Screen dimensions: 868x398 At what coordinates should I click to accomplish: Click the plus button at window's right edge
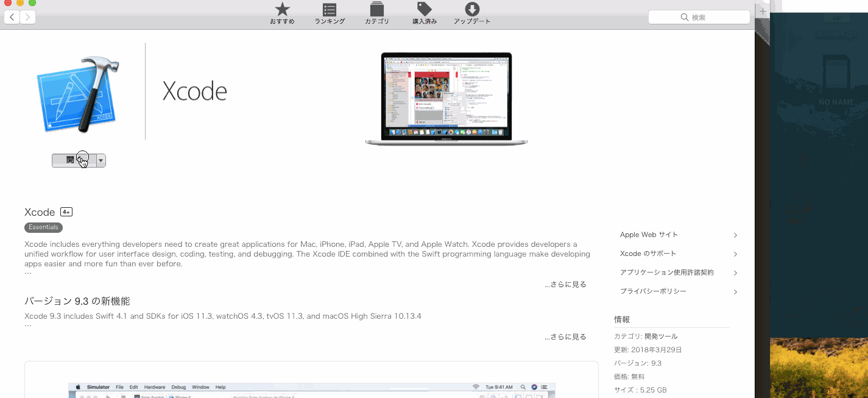pyautogui.click(x=762, y=11)
